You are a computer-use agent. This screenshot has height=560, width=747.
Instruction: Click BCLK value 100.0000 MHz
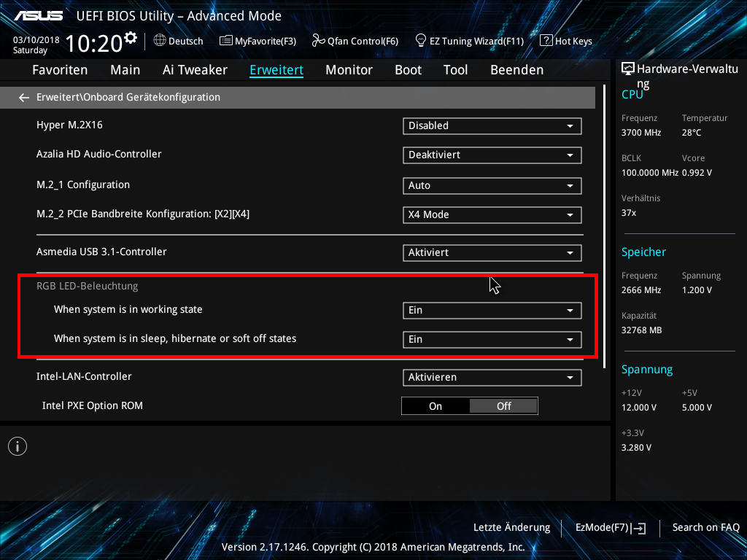[x=649, y=172]
